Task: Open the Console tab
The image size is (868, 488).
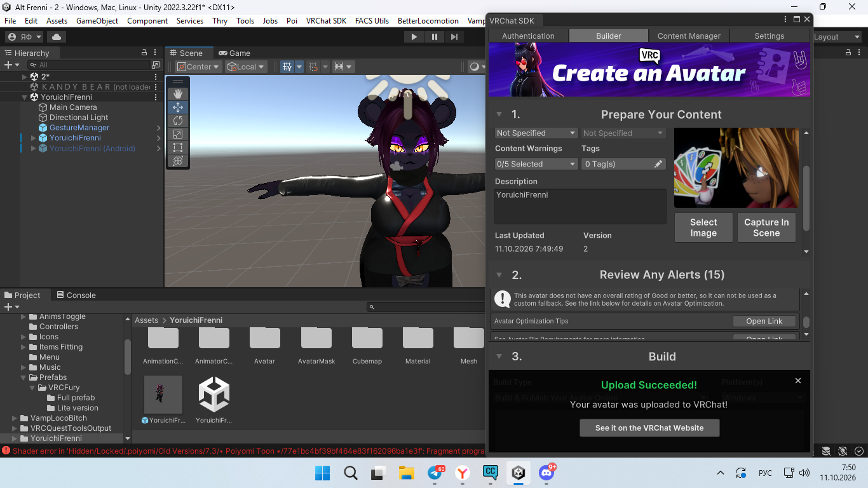Action: (x=76, y=295)
